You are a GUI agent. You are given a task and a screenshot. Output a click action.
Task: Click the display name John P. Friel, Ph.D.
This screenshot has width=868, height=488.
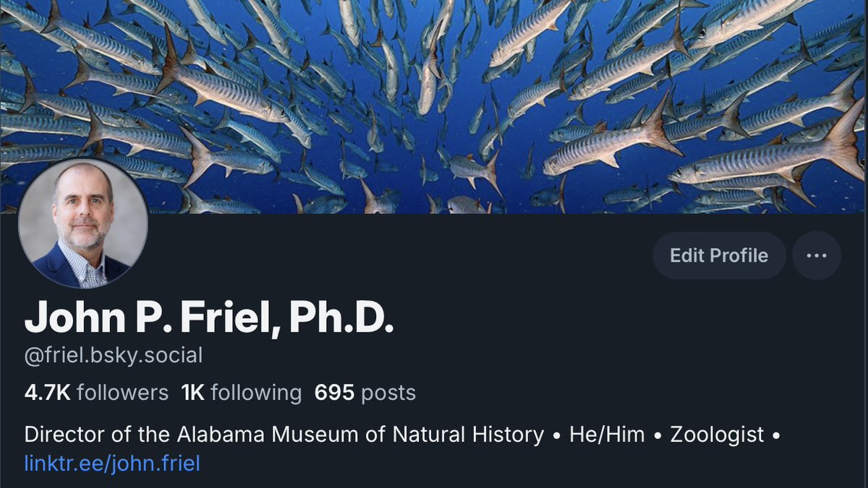pyautogui.click(x=209, y=317)
